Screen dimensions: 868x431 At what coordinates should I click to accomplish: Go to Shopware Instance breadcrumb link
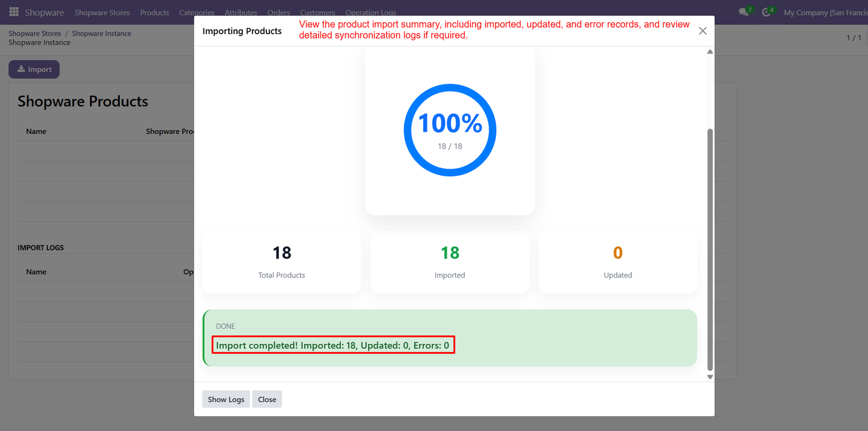(101, 34)
